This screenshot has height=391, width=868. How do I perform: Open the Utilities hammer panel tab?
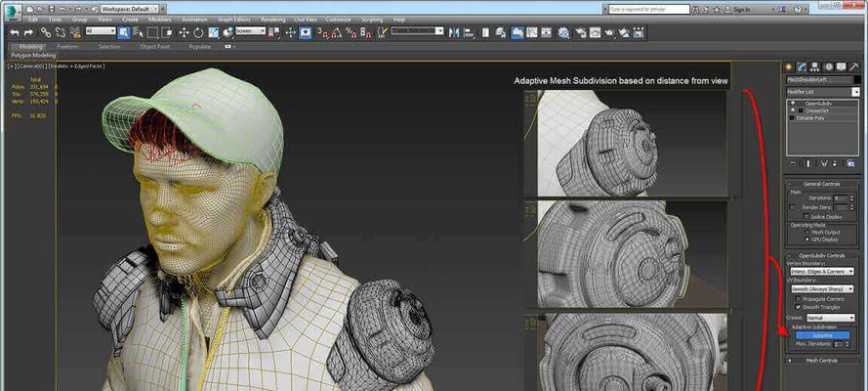[x=854, y=66]
